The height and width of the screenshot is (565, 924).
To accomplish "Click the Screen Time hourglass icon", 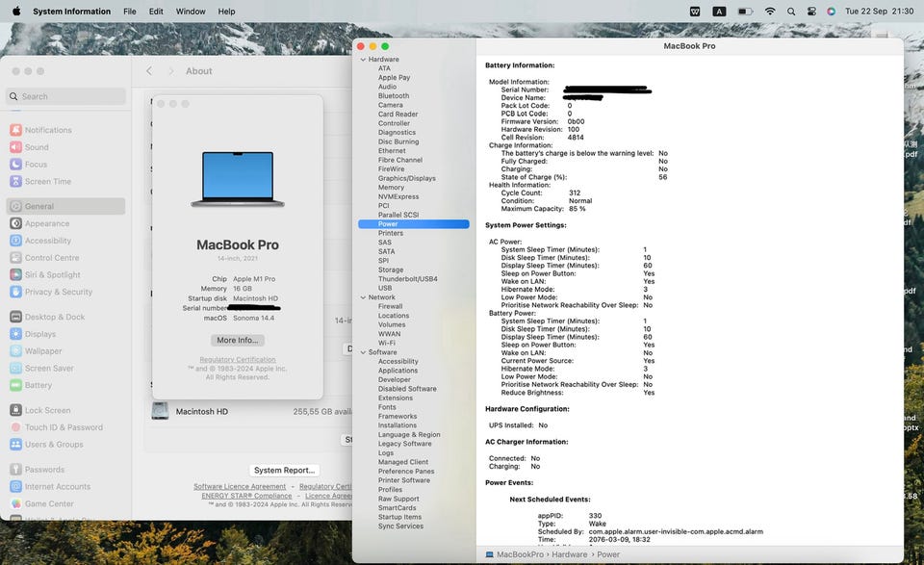I will click(x=16, y=181).
